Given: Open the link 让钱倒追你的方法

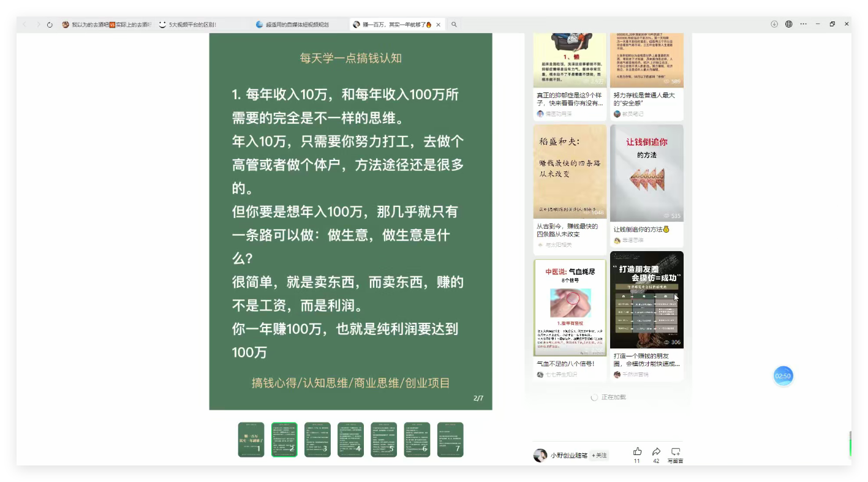Looking at the screenshot, I should click(x=642, y=229).
